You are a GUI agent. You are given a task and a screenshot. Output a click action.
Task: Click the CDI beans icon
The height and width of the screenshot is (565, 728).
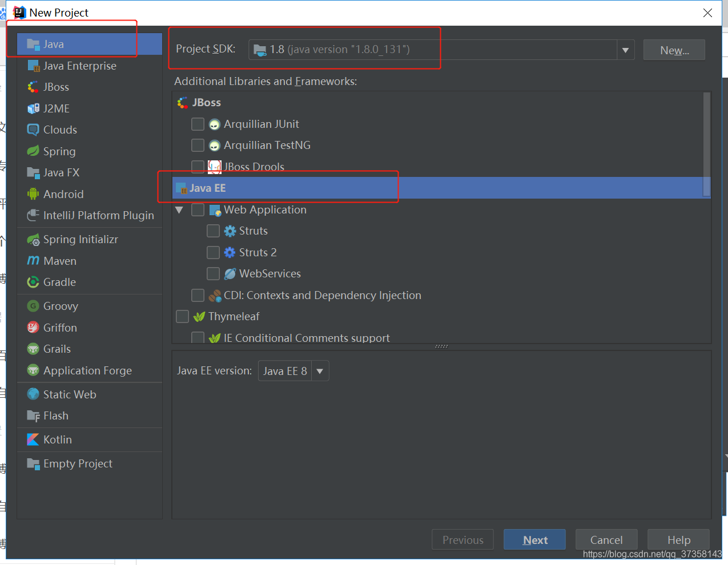point(215,296)
